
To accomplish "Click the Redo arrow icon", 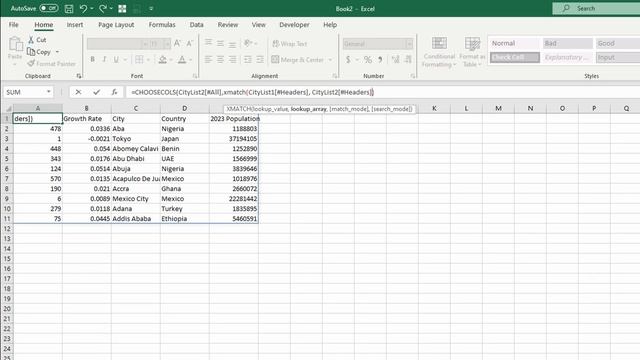I will pos(102,8).
